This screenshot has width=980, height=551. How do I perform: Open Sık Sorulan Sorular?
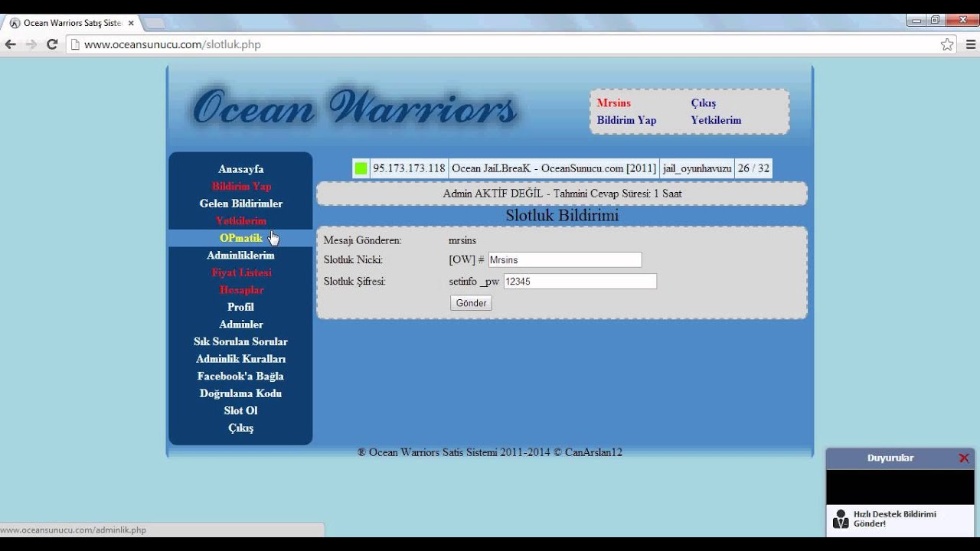(240, 341)
